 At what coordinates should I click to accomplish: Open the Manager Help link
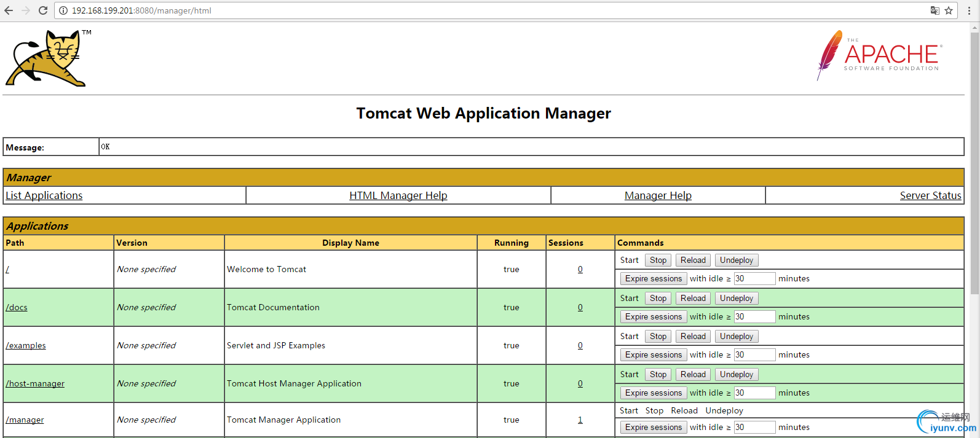click(x=658, y=195)
